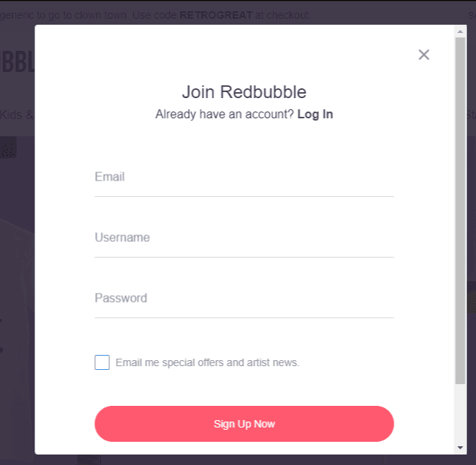Open the dimmed 'Kids &' navigation item
This screenshot has width=476, height=465.
(16, 115)
